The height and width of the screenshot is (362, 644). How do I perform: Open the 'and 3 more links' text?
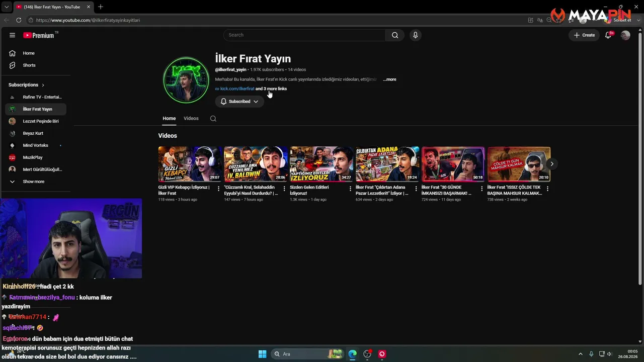(x=271, y=89)
